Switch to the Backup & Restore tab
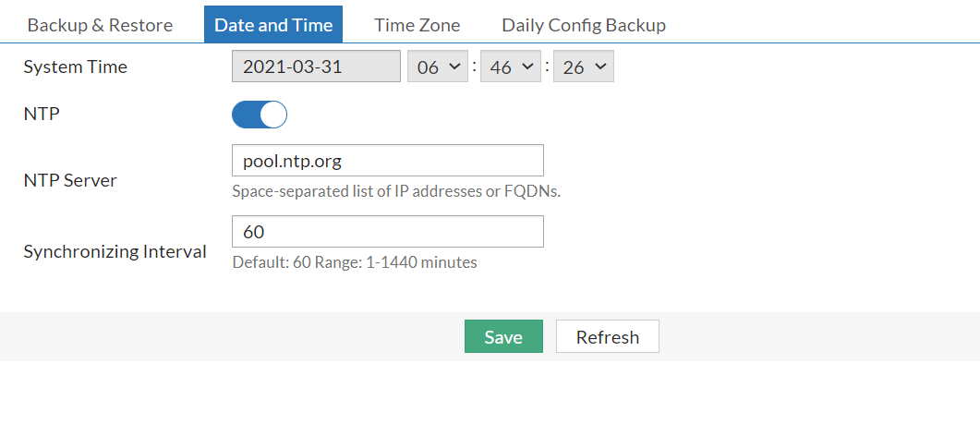This screenshot has height=424, width=980. 100,25
